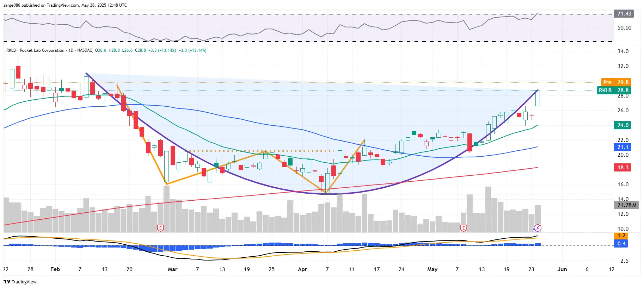The height and width of the screenshot is (288, 644).
Task: Click the blue 0.4 MACD label
Action: (x=621, y=244)
